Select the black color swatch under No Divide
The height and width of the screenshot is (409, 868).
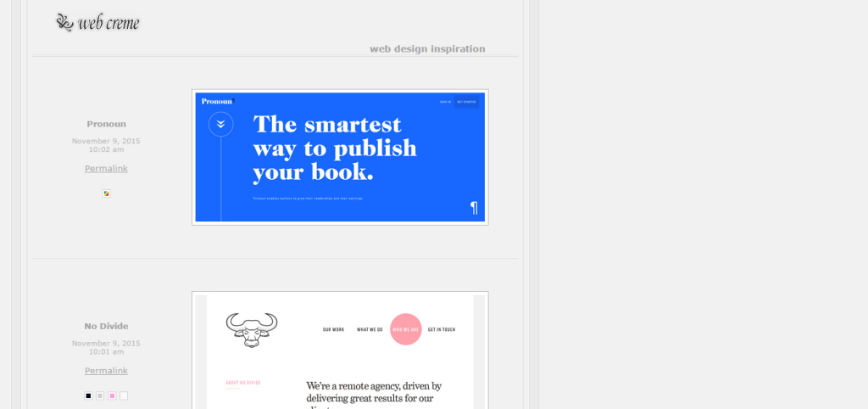pos(88,395)
